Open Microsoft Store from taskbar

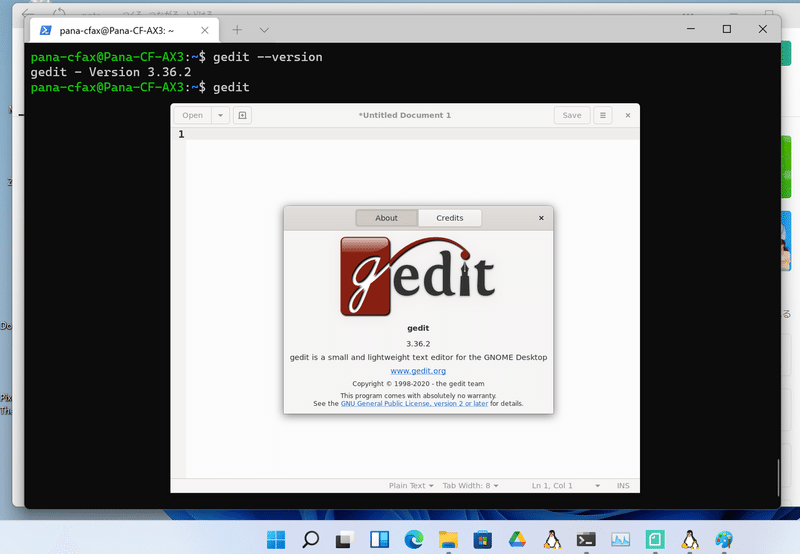[x=482, y=539]
